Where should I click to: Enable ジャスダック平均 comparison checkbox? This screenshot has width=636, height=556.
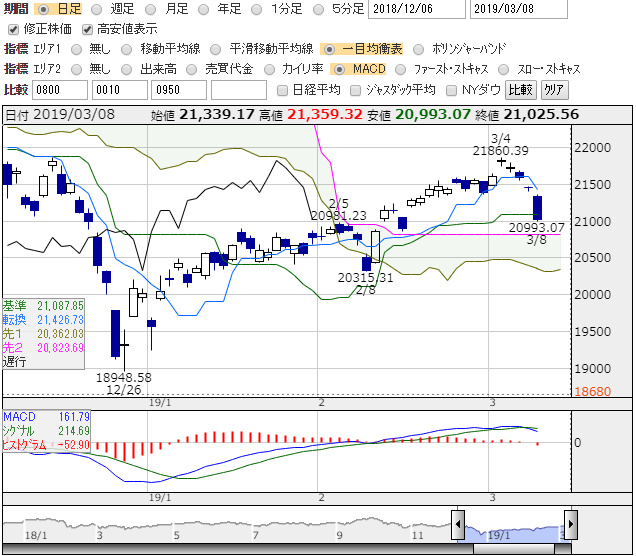(x=355, y=90)
